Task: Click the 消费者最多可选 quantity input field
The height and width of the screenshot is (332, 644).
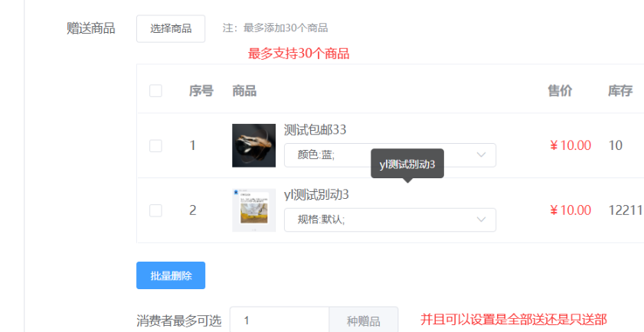Action: coord(280,321)
